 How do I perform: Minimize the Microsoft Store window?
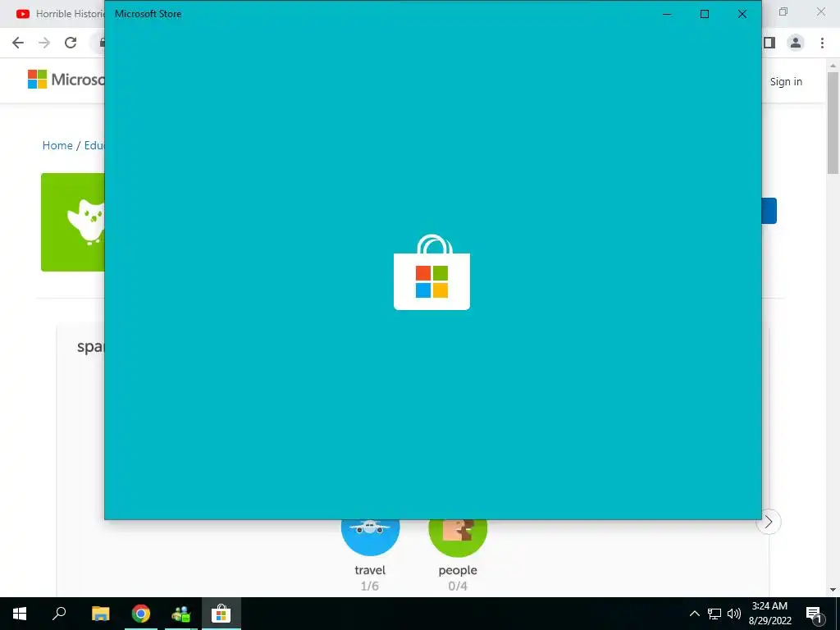[x=667, y=14]
